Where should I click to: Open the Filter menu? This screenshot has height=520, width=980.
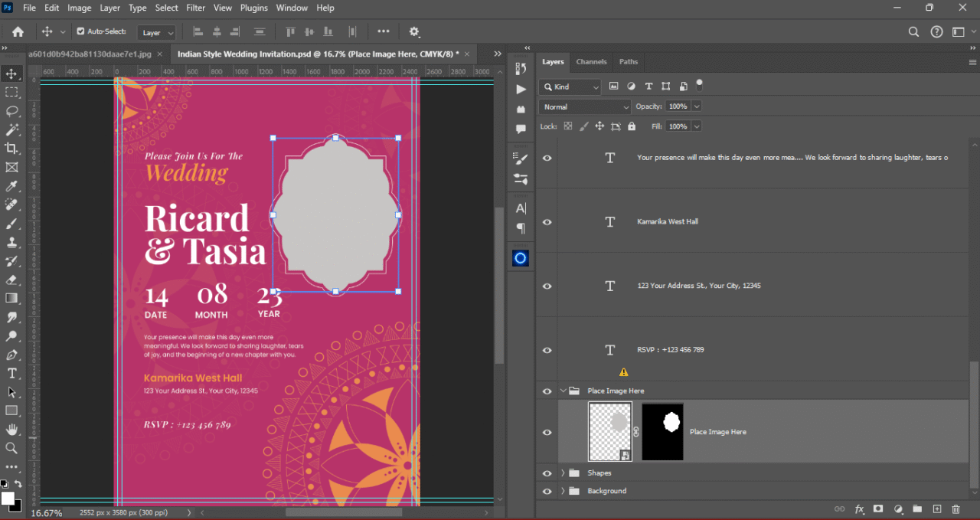click(x=195, y=8)
